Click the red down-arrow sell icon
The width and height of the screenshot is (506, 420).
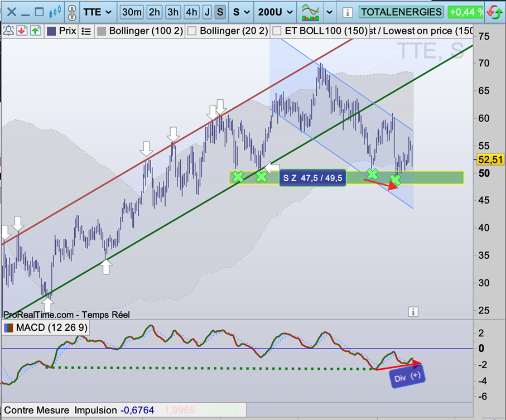(22, 31)
